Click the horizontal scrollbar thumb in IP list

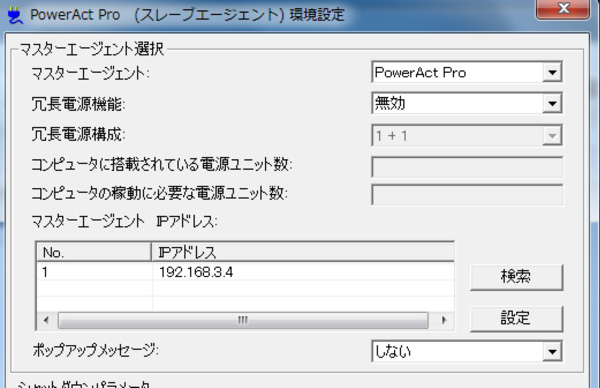pyautogui.click(x=243, y=320)
